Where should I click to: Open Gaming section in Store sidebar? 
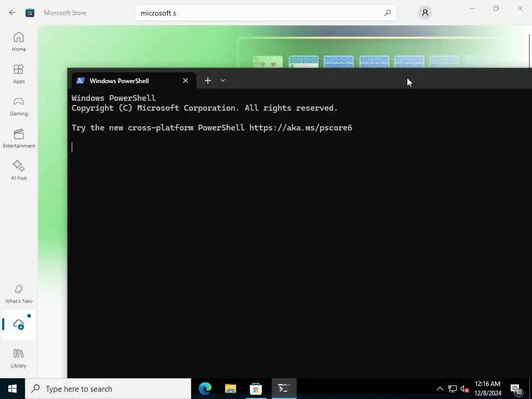19,106
